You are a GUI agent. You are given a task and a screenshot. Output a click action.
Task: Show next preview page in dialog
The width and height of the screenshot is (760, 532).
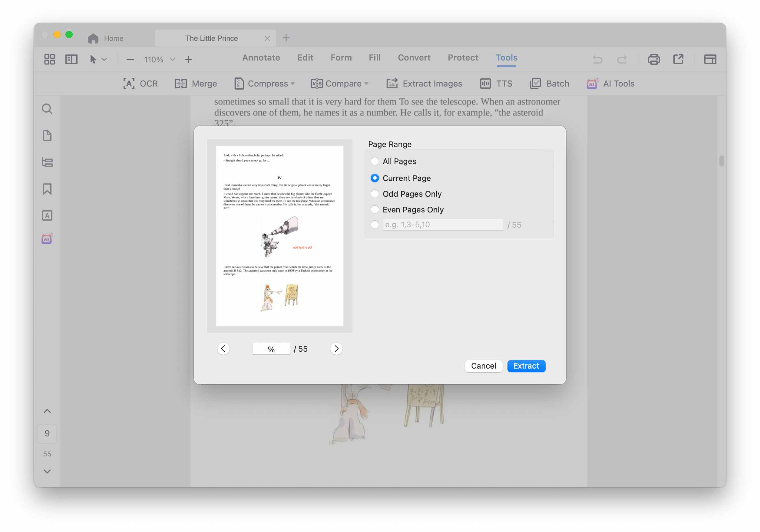point(336,349)
